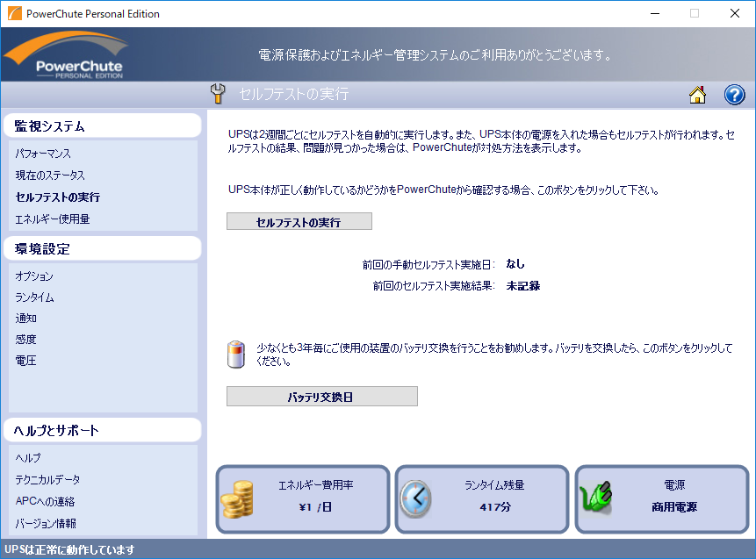Open ランタイム settings in sidebar
The width and height of the screenshot is (756, 559).
point(34,297)
